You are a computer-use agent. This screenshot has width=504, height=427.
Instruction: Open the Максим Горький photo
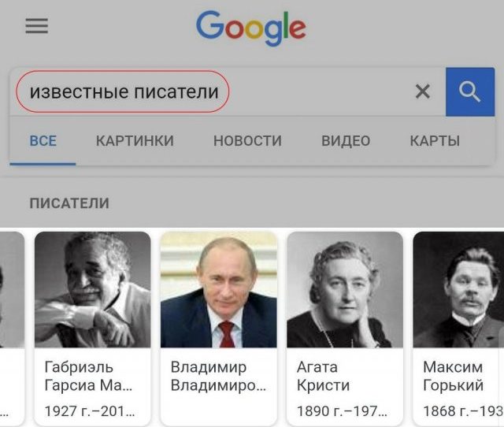click(x=458, y=289)
